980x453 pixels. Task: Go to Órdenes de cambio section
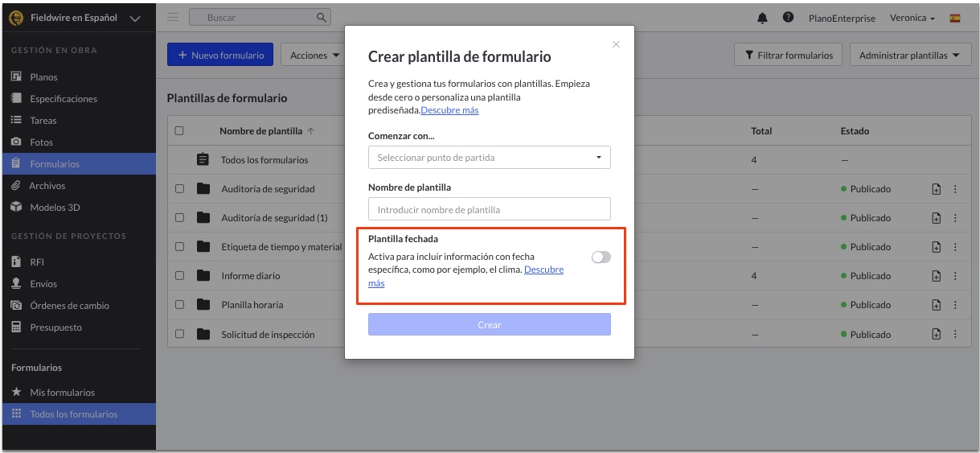point(69,306)
